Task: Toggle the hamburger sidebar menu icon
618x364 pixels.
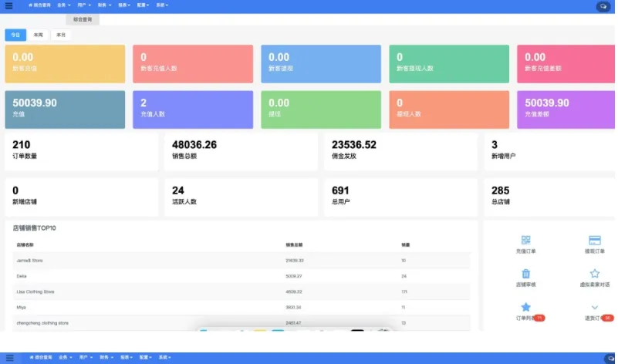Action: 9,5
